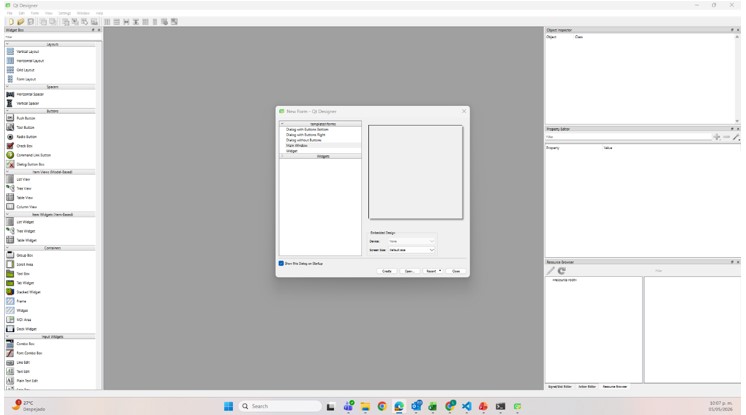Pick the List View widget icon
Image resolution: width=746 pixels, height=415 pixels.
point(10,179)
